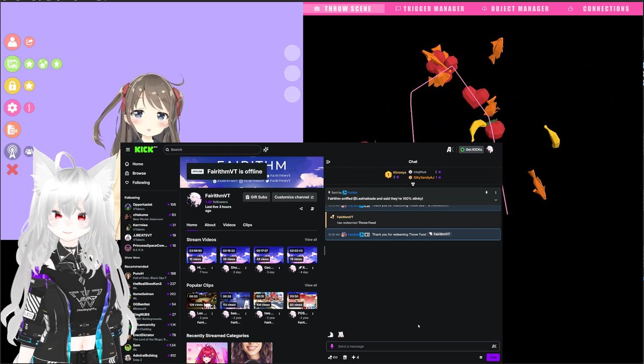Unpin the FairBot pinned message
644x364 pixels.
point(486,192)
